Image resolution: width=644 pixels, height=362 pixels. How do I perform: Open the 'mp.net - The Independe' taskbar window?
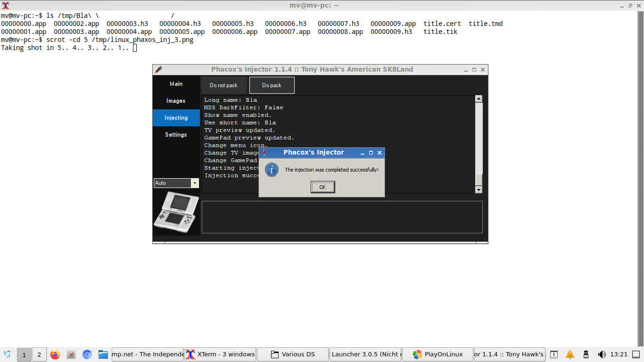pyautogui.click(x=147, y=354)
